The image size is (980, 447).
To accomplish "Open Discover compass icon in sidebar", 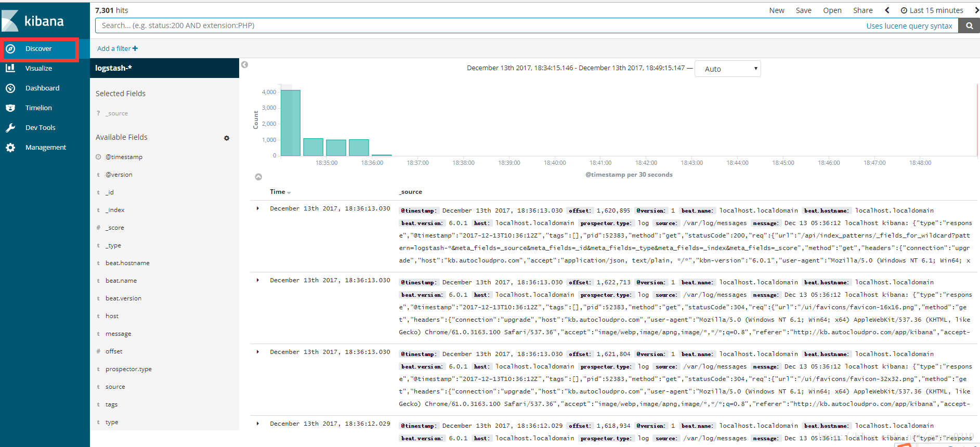I will [10, 48].
